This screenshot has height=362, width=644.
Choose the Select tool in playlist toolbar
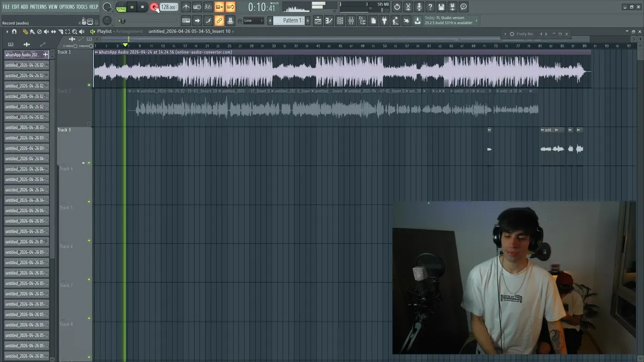pos(67,31)
